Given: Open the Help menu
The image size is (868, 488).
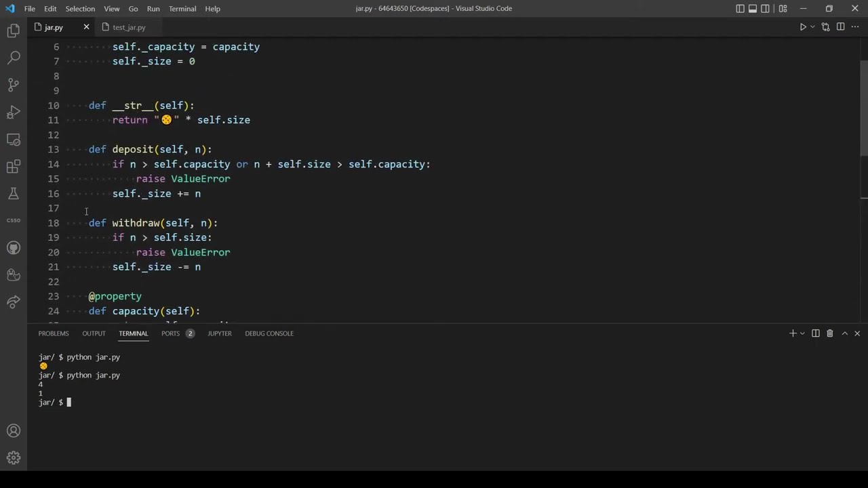Looking at the screenshot, I should pyautogui.click(x=212, y=9).
